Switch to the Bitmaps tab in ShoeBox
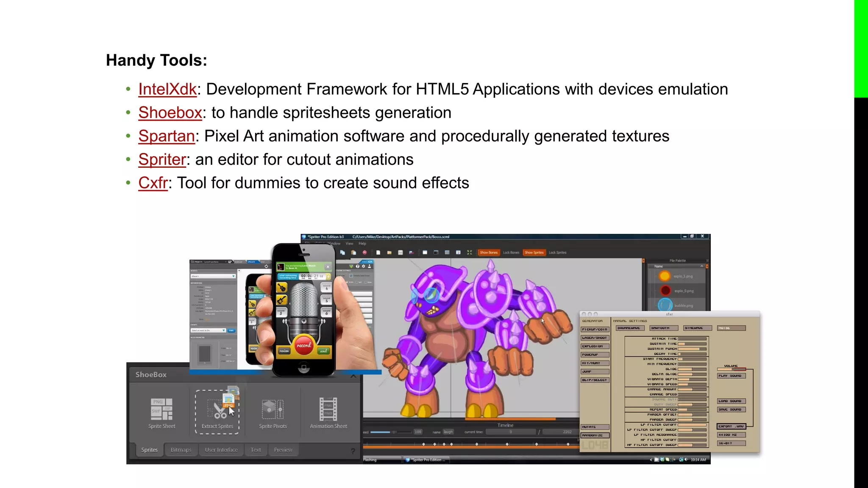868x488 pixels. pyautogui.click(x=181, y=450)
